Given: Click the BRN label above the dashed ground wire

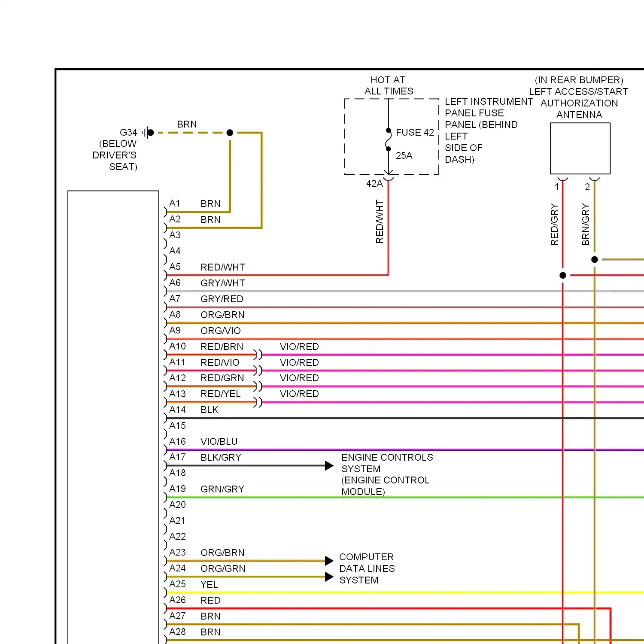Looking at the screenshot, I should pos(187,124).
